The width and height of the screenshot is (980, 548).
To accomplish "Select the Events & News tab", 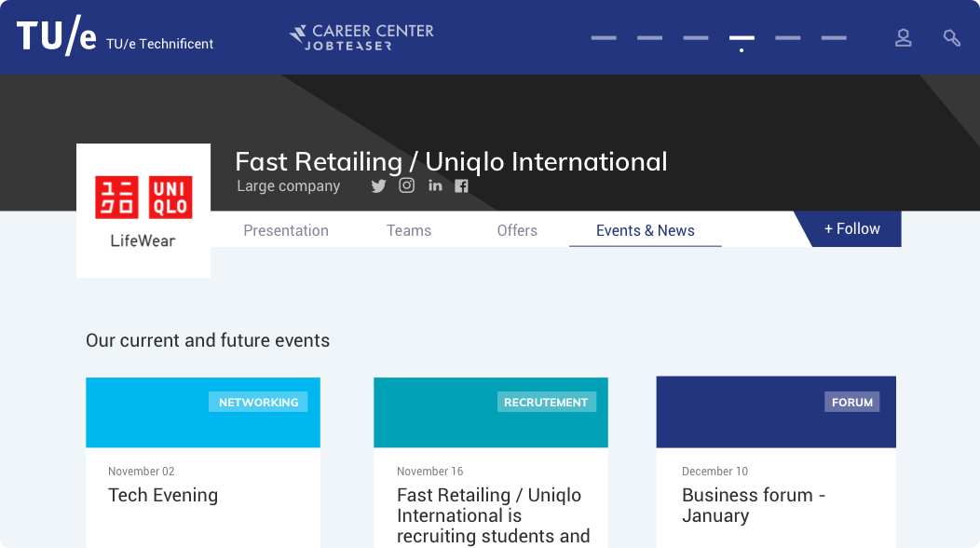I will click(645, 230).
